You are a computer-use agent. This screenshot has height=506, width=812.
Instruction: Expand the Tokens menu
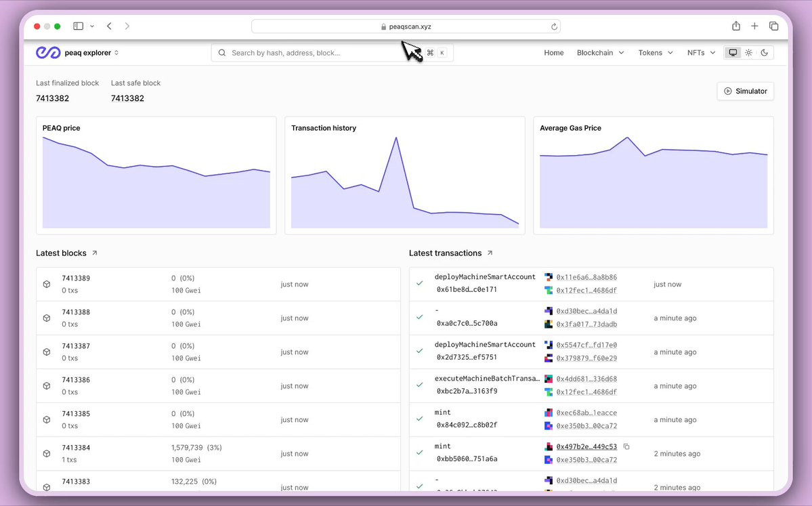click(x=655, y=53)
